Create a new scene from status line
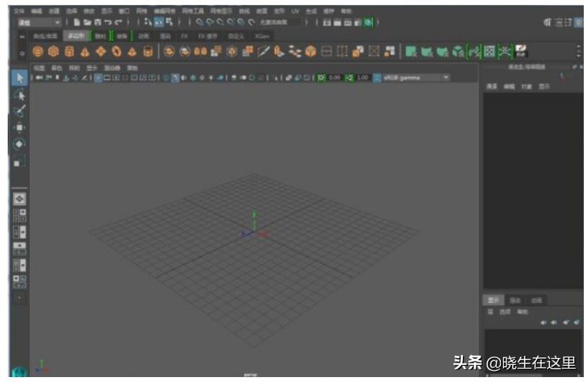The width and height of the screenshot is (588, 382). tap(77, 22)
